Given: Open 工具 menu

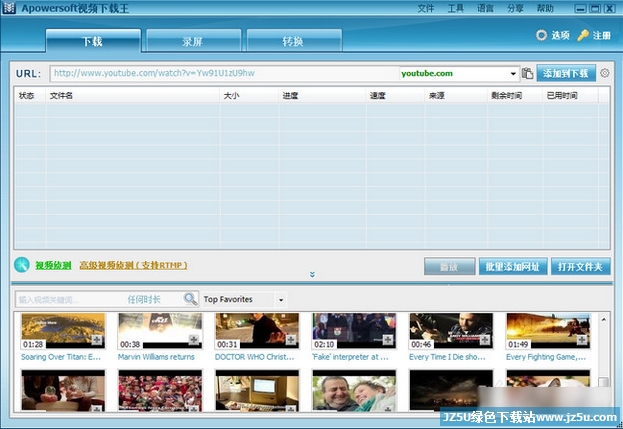Looking at the screenshot, I should coord(456,8).
